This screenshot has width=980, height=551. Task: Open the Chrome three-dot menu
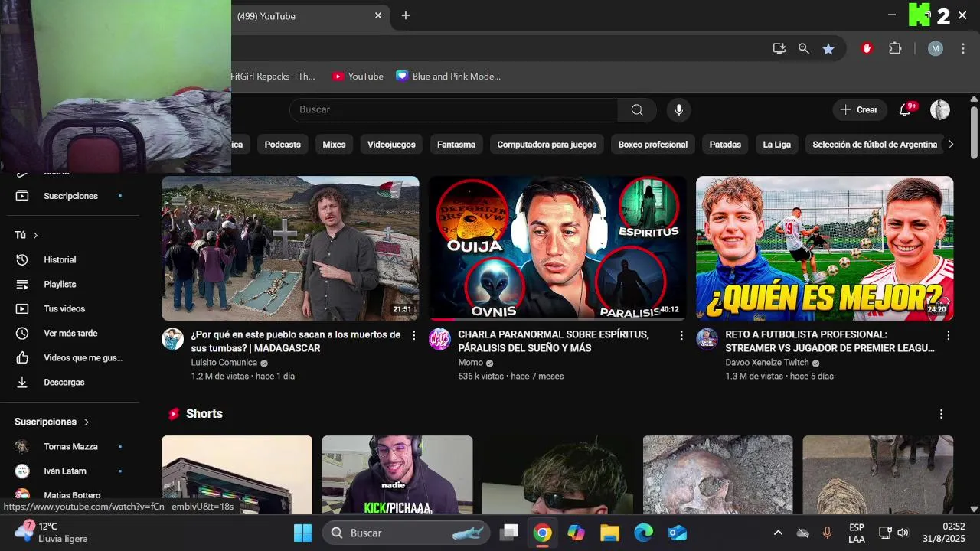(x=963, y=48)
